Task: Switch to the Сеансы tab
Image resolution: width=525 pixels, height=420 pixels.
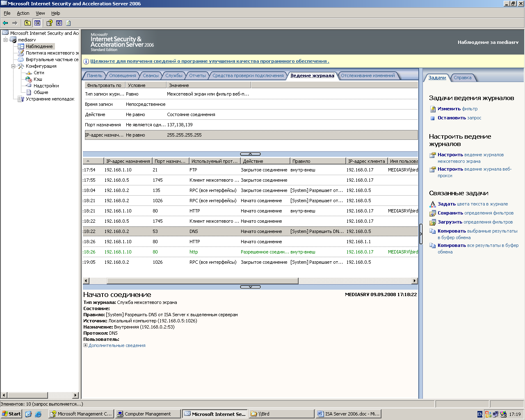Action: (151, 75)
